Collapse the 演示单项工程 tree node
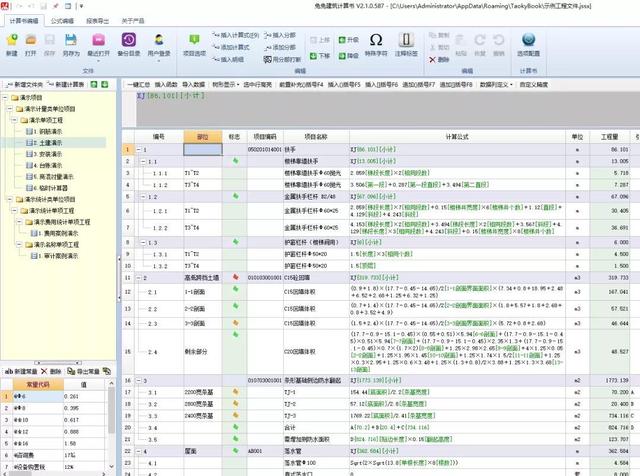Screen dimensions: 640x476 [15, 120]
